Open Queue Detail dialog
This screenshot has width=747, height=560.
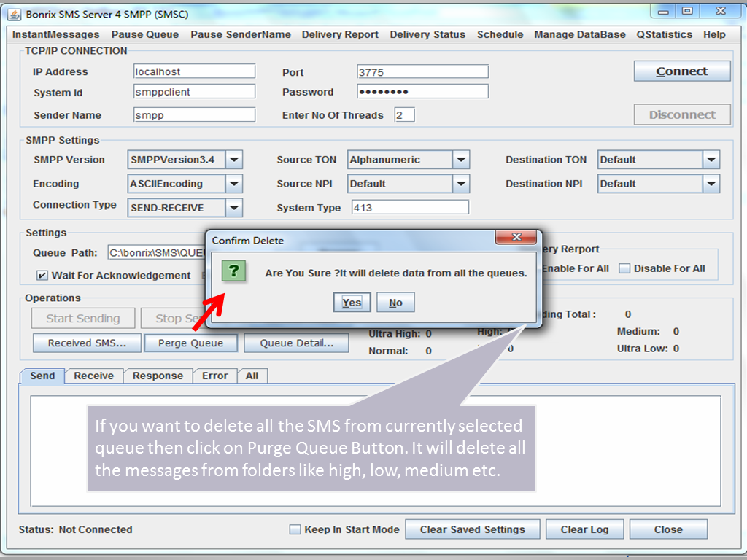click(296, 343)
